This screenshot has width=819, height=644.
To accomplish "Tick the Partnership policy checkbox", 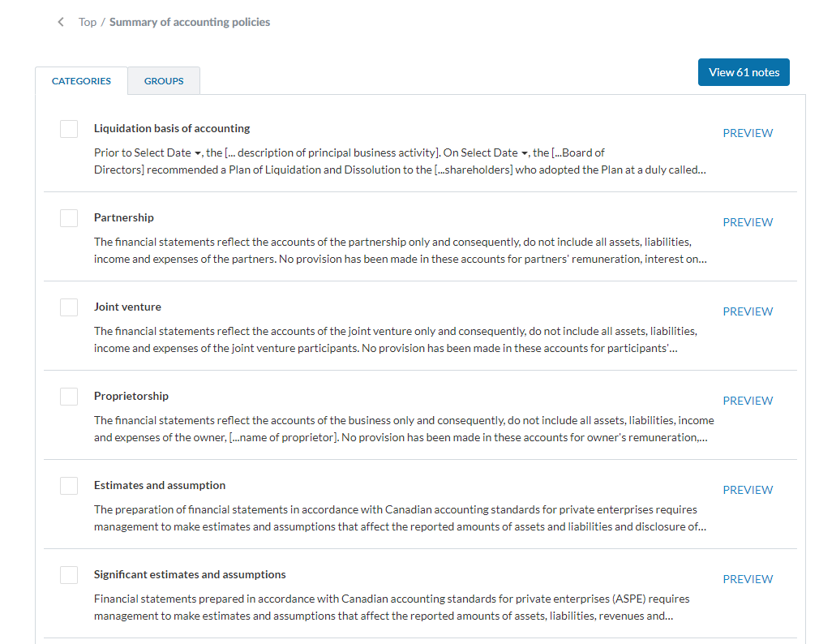I will coord(69,218).
